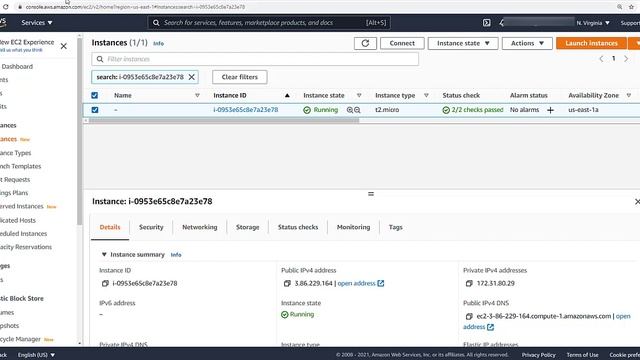Go to next page of instances
This screenshot has width=640, height=360.
(626, 59)
